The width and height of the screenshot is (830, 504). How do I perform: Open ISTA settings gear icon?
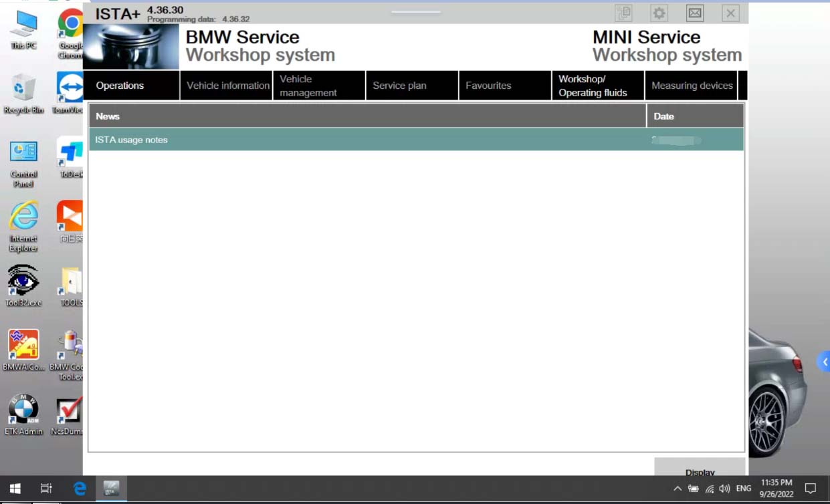point(659,13)
